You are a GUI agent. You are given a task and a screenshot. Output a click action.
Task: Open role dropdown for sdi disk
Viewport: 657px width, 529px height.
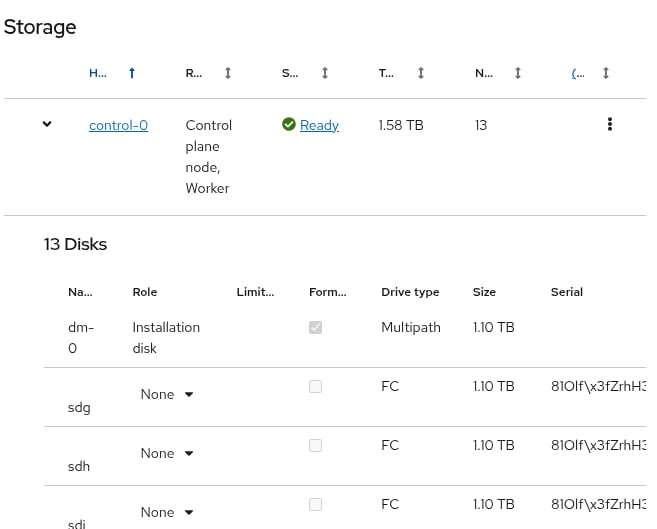(167, 513)
